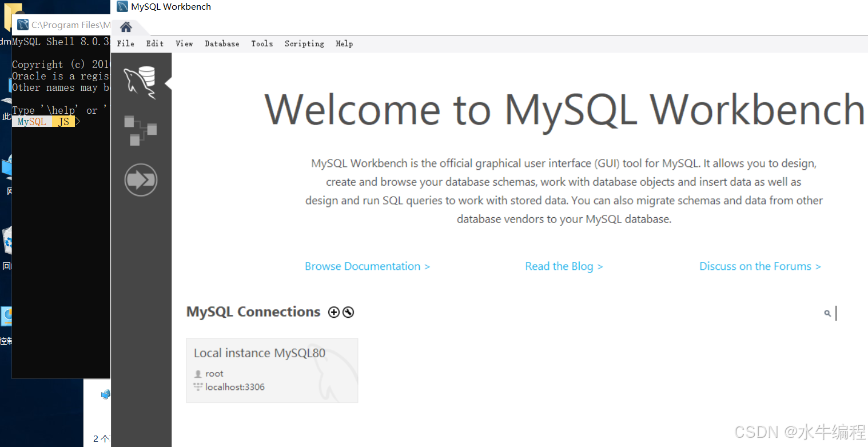Follow the Browse Documentation link
868x447 pixels.
(368, 266)
